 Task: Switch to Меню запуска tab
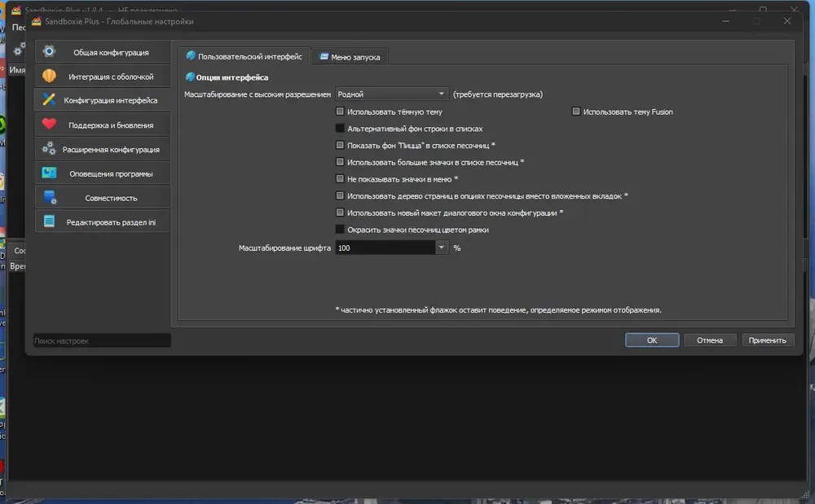coord(350,57)
